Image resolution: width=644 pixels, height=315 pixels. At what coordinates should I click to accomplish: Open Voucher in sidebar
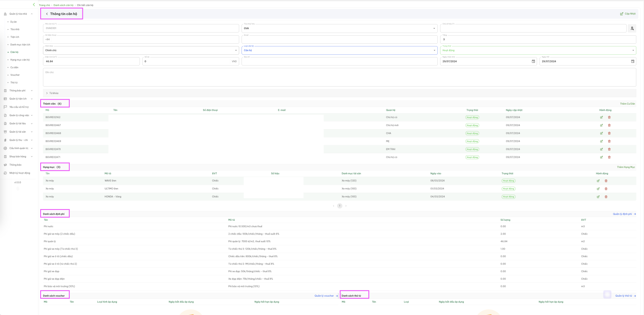pyautogui.click(x=15, y=75)
